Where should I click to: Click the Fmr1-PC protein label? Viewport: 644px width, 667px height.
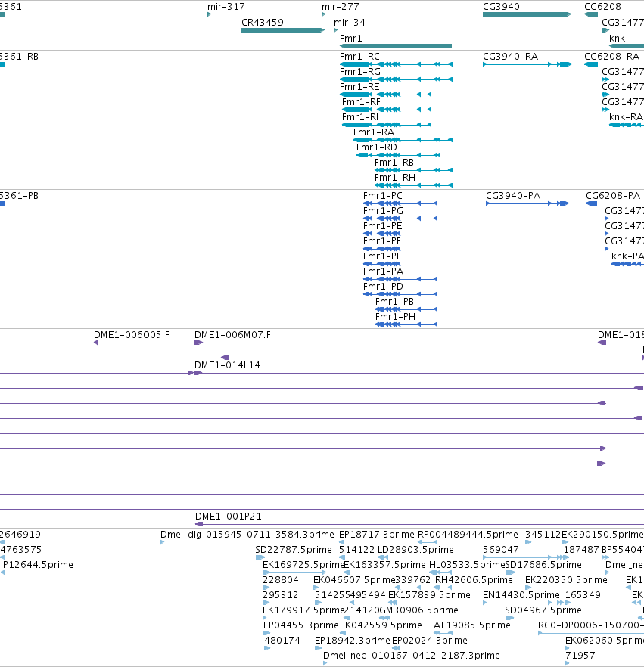382,196
